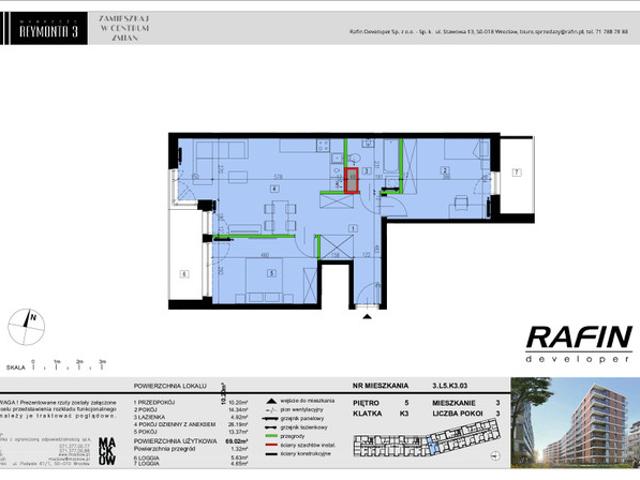Click the UWAGA disclaimer paragraph
This screenshot has width=640, height=480.
[x=58, y=409]
